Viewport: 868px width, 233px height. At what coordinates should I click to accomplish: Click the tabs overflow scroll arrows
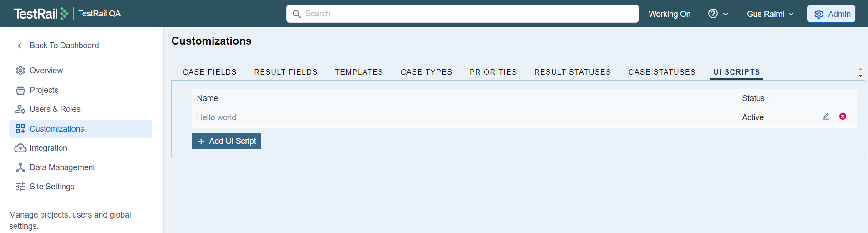click(860, 72)
